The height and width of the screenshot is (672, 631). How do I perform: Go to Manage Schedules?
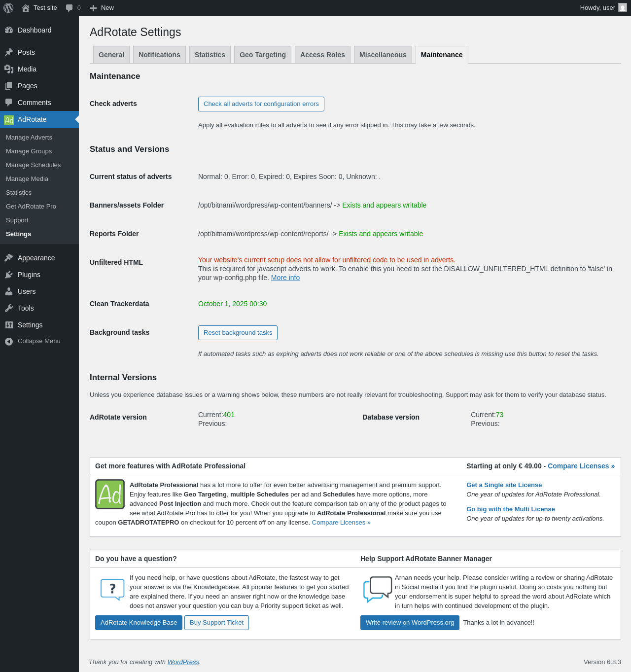[x=33, y=165]
